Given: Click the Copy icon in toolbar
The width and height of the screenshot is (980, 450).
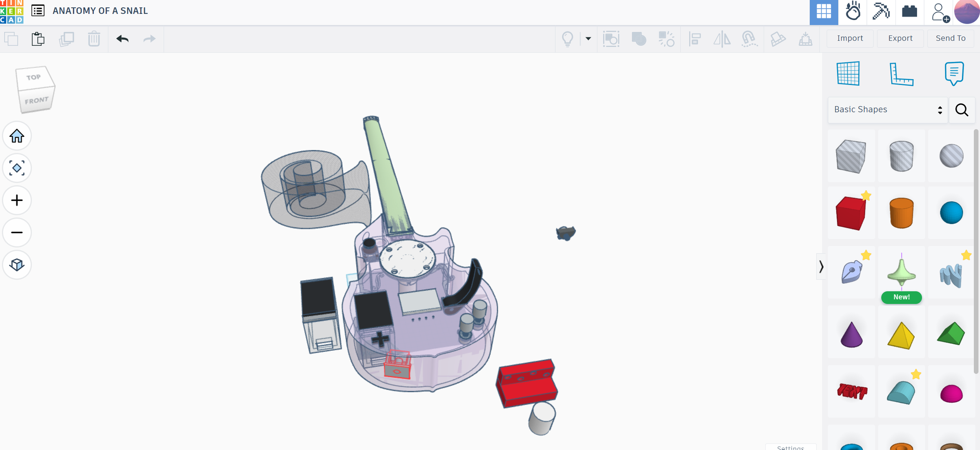Looking at the screenshot, I should click(11, 39).
